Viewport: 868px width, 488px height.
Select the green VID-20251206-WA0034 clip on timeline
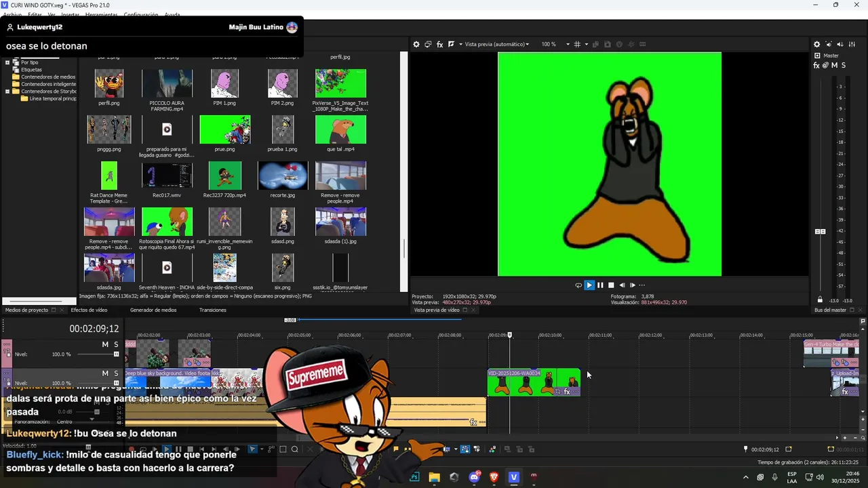(534, 382)
